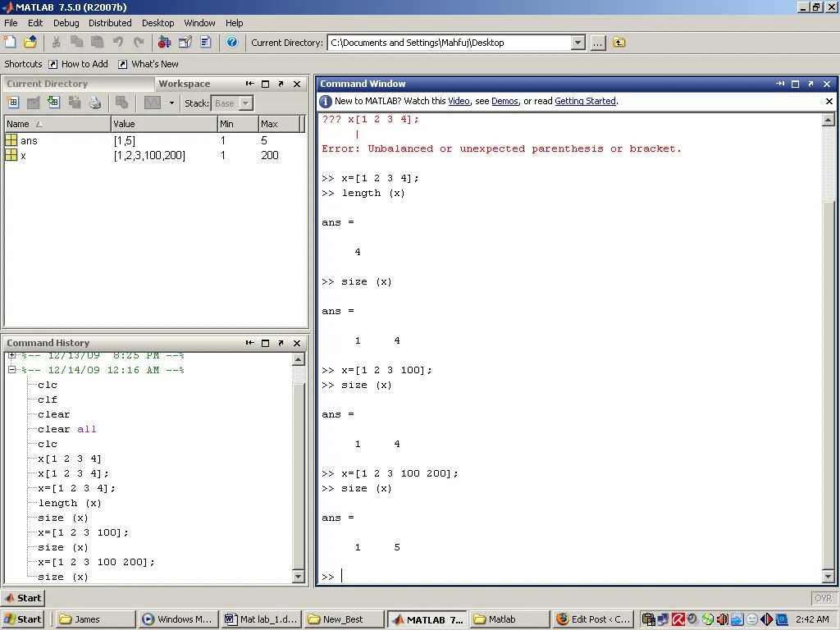Click the MATLAB Start button
Viewport: 840px width, 630px height.
[23, 598]
